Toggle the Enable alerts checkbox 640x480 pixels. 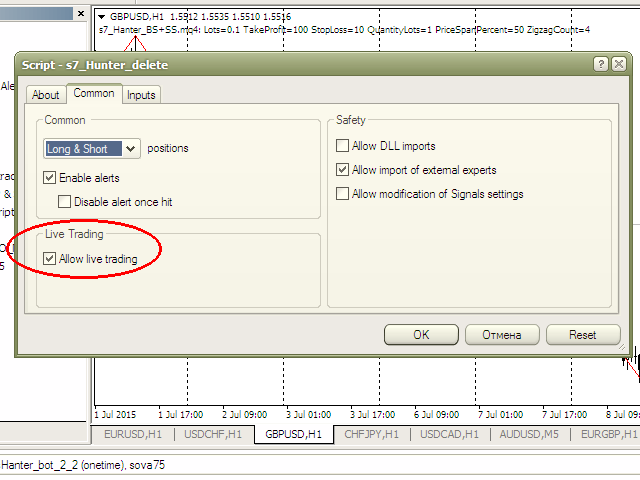(49, 178)
